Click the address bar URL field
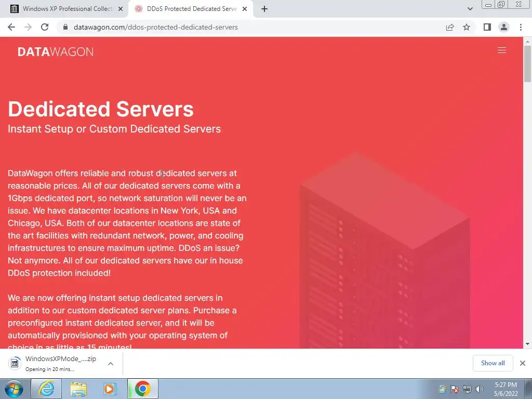The width and height of the screenshot is (532, 399). click(251, 27)
